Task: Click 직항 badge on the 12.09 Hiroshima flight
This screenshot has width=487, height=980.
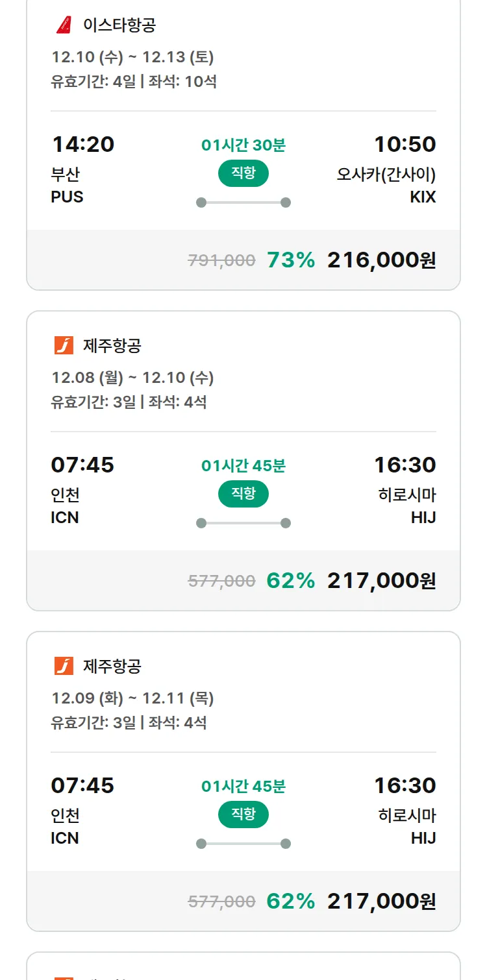Action: pyautogui.click(x=243, y=815)
